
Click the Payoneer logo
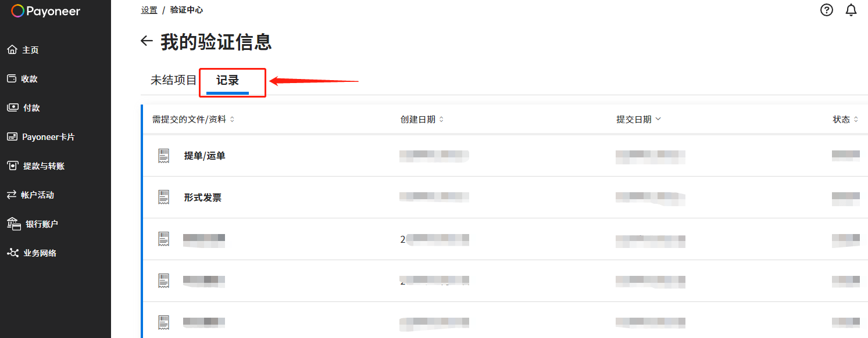tap(46, 11)
